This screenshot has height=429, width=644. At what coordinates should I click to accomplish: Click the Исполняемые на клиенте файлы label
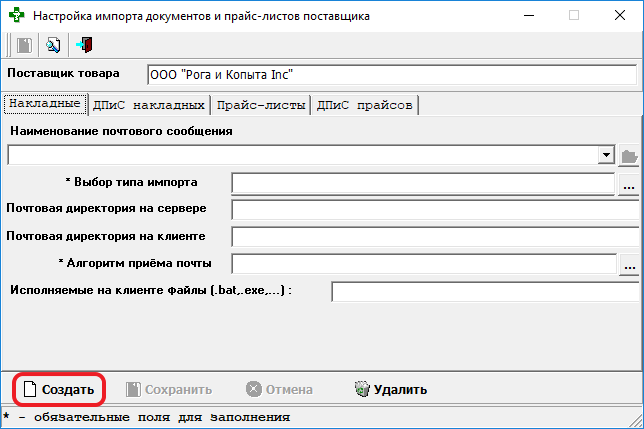point(151,290)
